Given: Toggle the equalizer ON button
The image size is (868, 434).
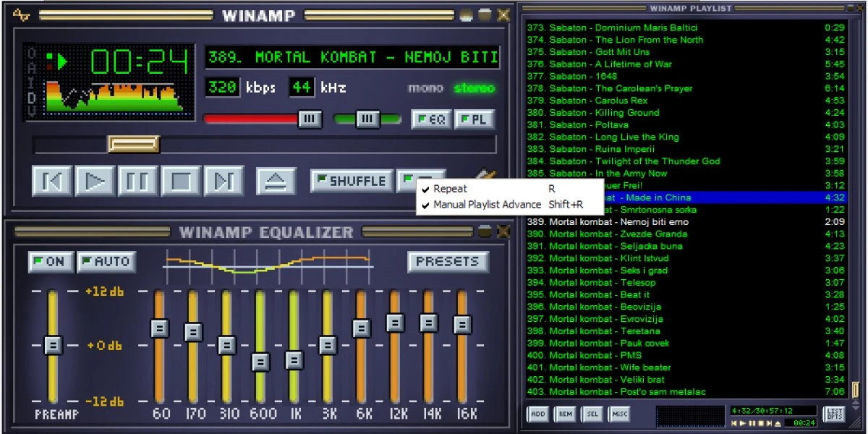Looking at the screenshot, I should point(49,262).
